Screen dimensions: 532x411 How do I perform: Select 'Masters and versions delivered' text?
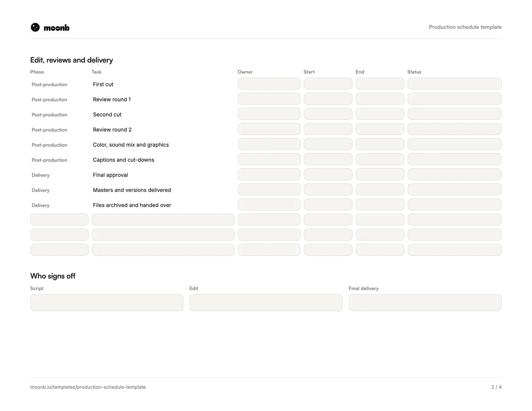tap(132, 190)
